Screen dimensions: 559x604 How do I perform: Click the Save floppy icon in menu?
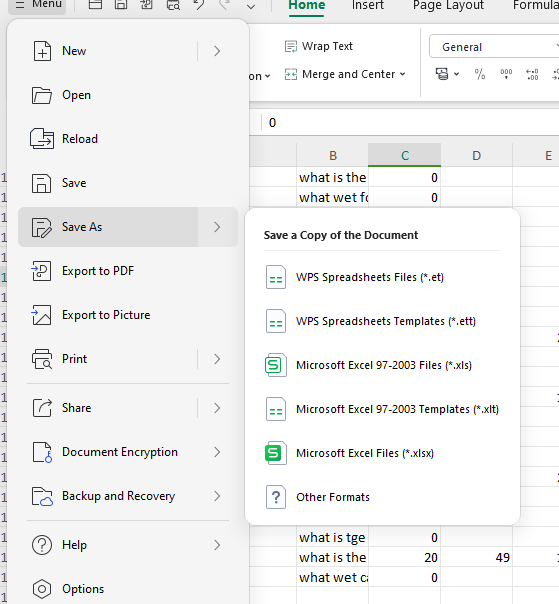coord(41,183)
